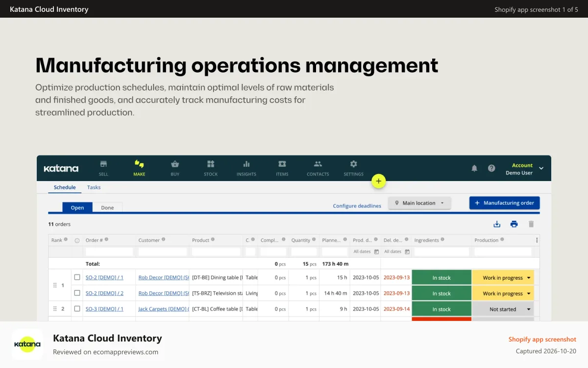Open Prod. deadline calendar filter icon

pyautogui.click(x=376, y=252)
